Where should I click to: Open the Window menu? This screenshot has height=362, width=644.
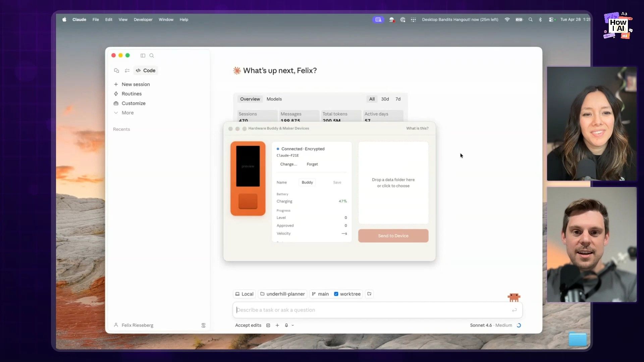click(166, 19)
